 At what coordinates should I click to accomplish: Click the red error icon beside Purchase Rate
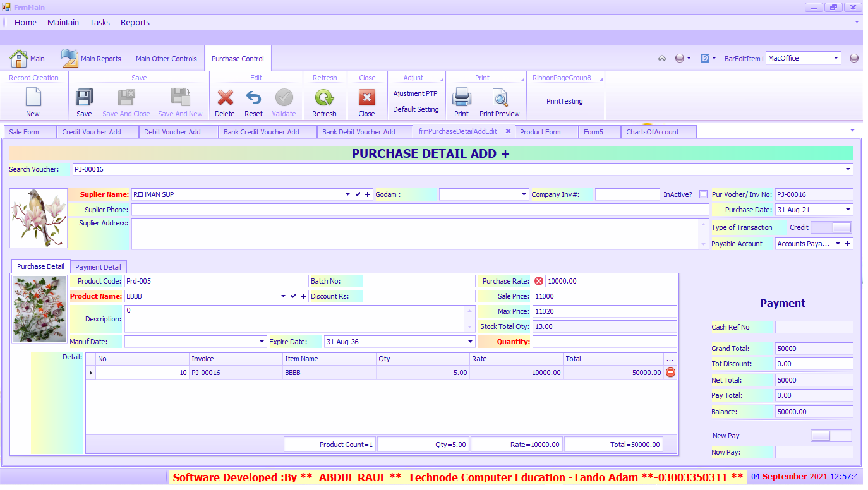(x=539, y=281)
